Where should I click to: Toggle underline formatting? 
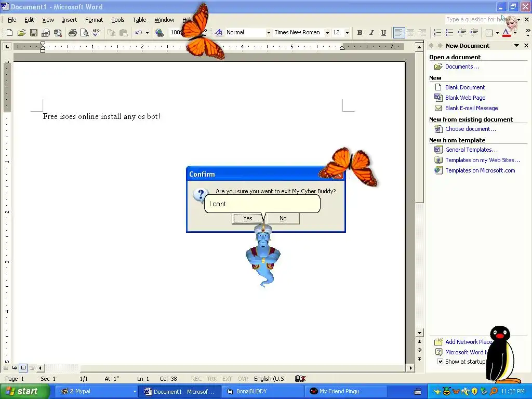[383, 33]
